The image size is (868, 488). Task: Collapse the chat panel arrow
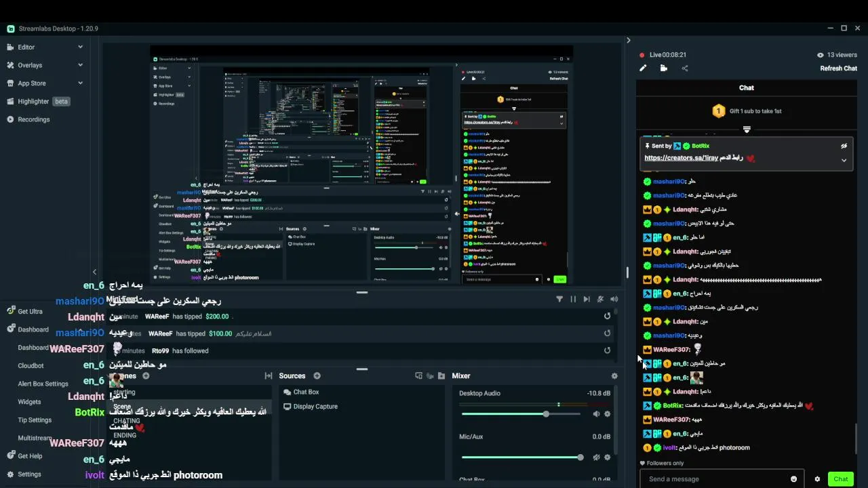point(628,41)
